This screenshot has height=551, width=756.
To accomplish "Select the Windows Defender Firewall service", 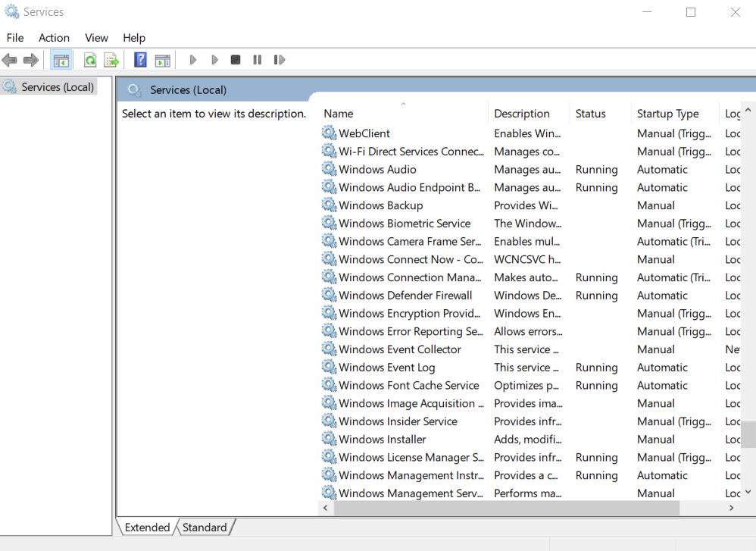I will pyautogui.click(x=405, y=296).
